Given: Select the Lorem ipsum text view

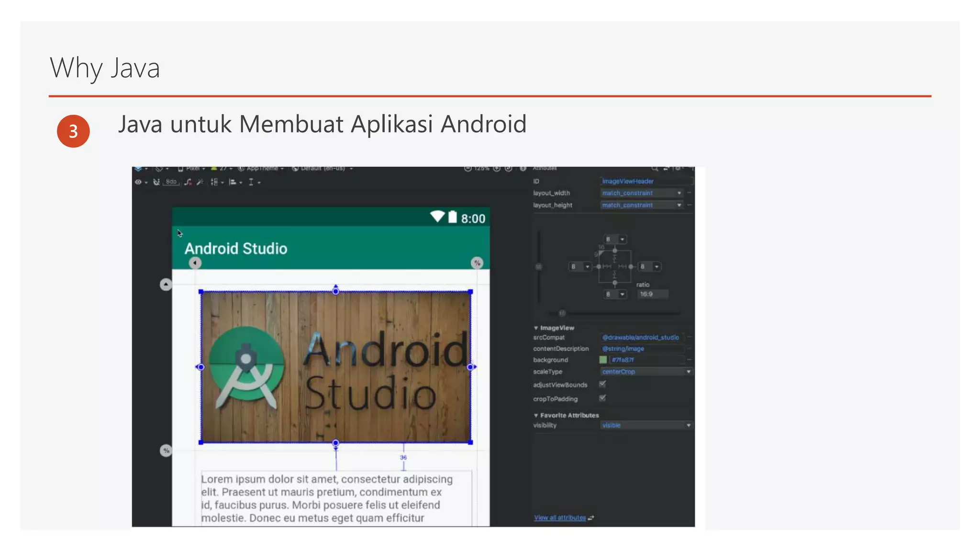Looking at the screenshot, I should coord(336,498).
